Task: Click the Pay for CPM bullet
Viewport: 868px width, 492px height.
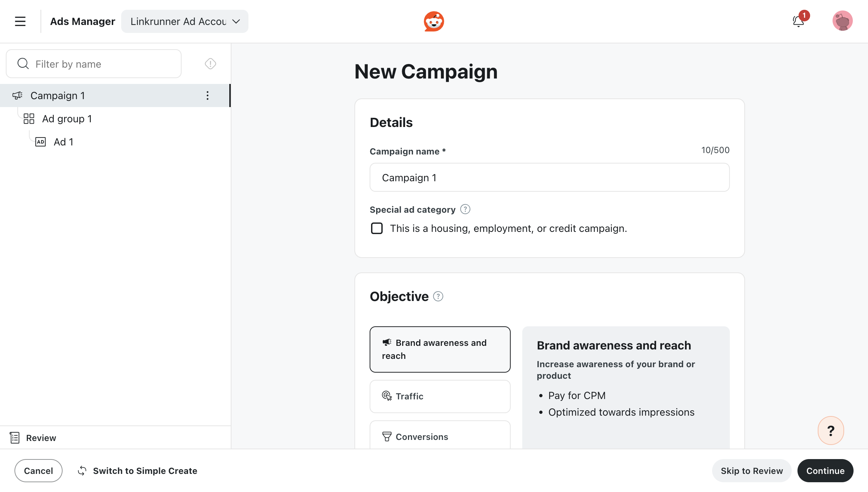Action: (576, 395)
